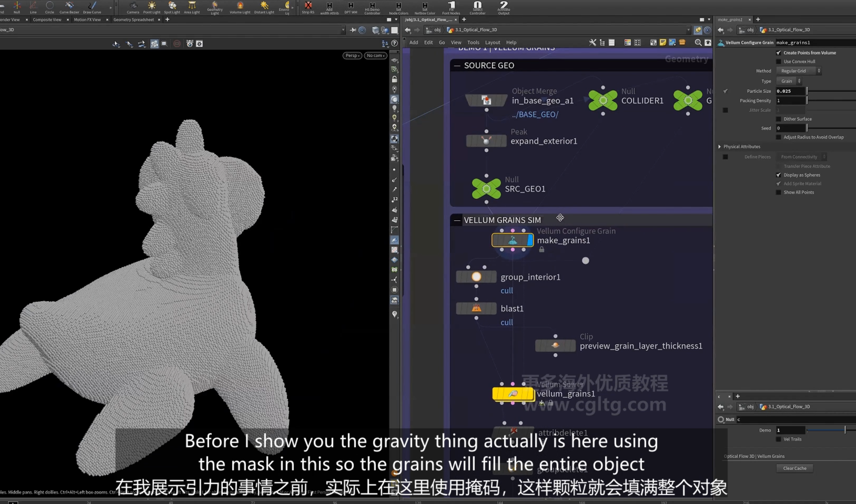Expand the Physical Attributes section
The height and width of the screenshot is (504, 856).
(720, 147)
